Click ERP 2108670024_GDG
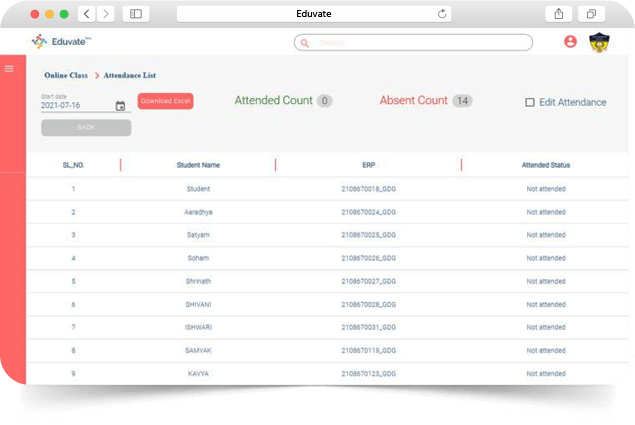This screenshot has width=635, height=425. [369, 212]
